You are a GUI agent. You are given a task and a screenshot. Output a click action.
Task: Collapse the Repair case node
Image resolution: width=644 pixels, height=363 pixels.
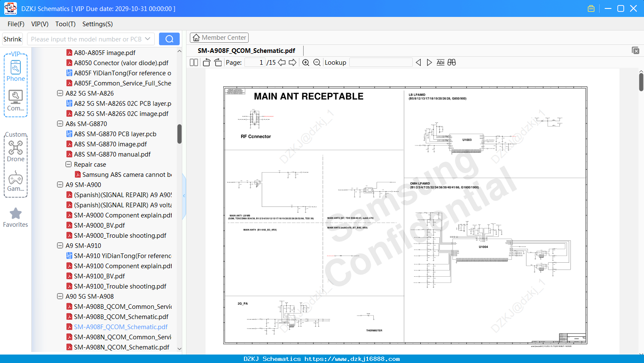pyautogui.click(x=69, y=165)
